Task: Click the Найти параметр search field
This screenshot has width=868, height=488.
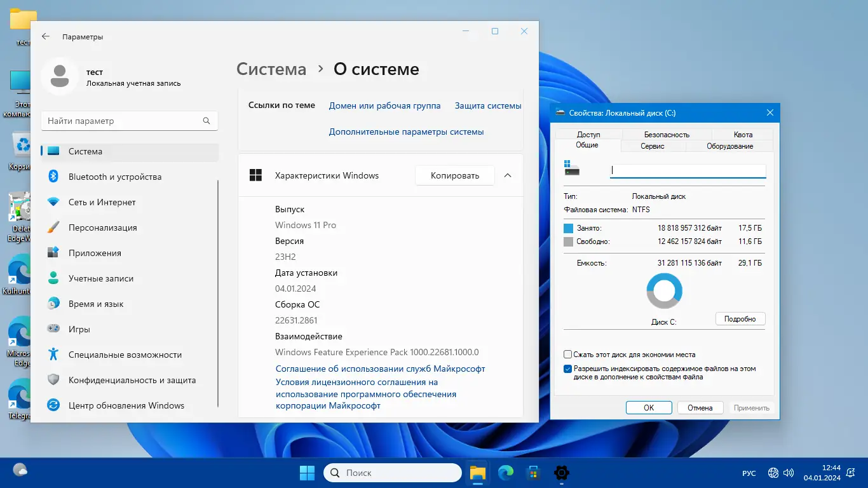Action: point(130,121)
